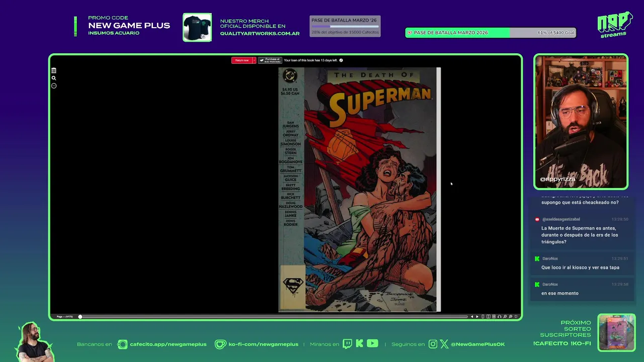The width and height of the screenshot is (644, 362).
Task: Click the NGP streams logo
Action: click(x=614, y=25)
